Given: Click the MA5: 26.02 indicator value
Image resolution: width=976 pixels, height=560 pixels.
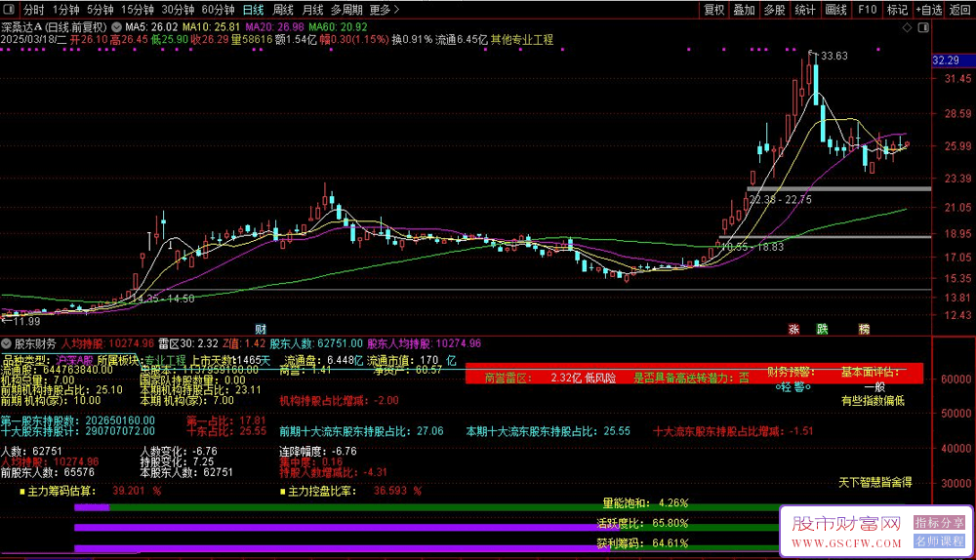Looking at the screenshot, I should pos(151,27).
